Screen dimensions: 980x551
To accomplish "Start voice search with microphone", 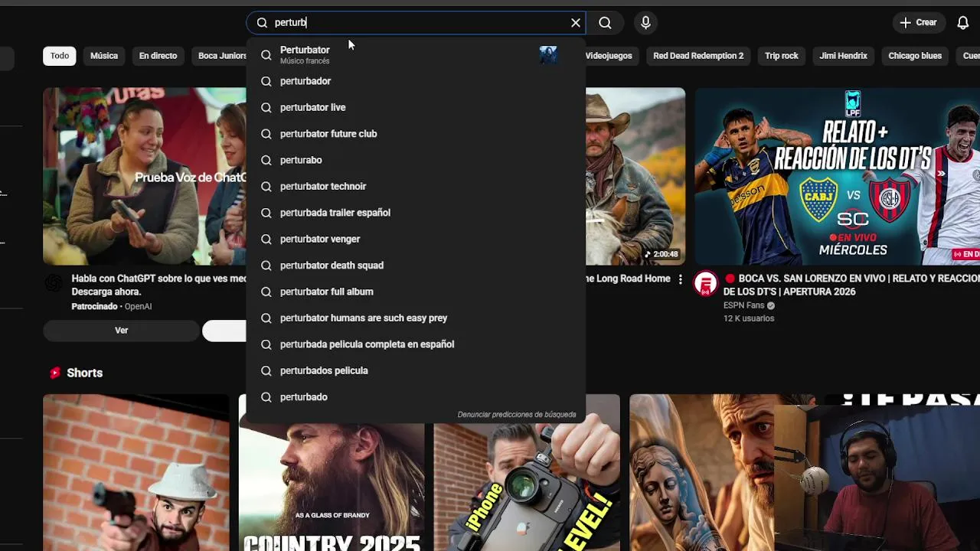I will coord(645,23).
